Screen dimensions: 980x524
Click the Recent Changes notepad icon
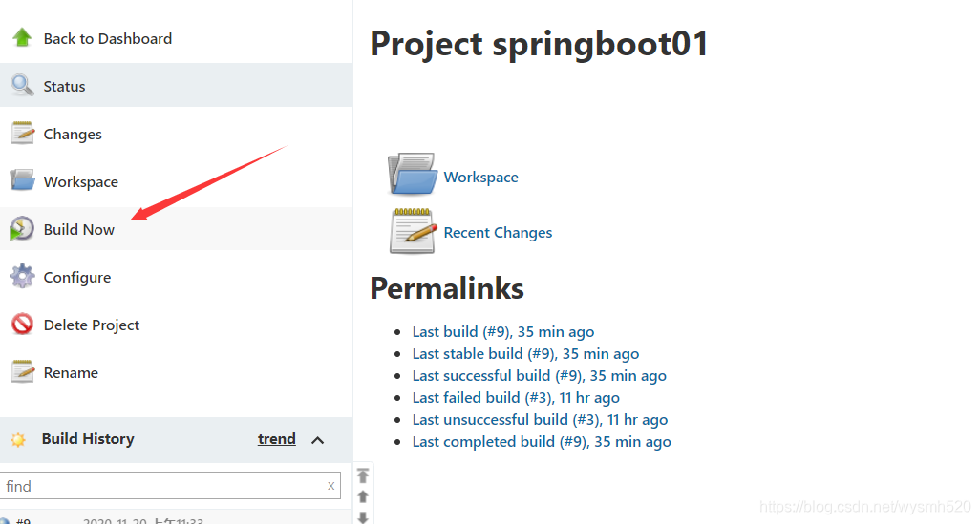413,231
